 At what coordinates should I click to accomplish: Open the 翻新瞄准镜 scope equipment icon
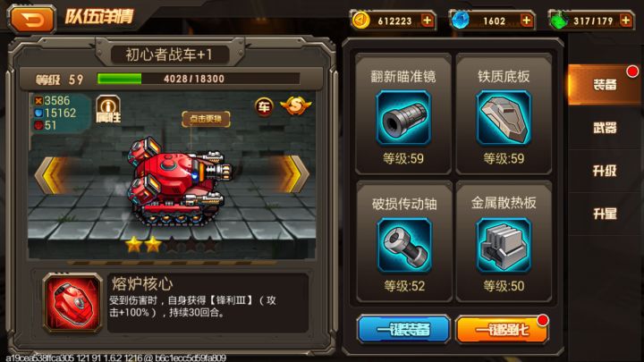pos(403,119)
